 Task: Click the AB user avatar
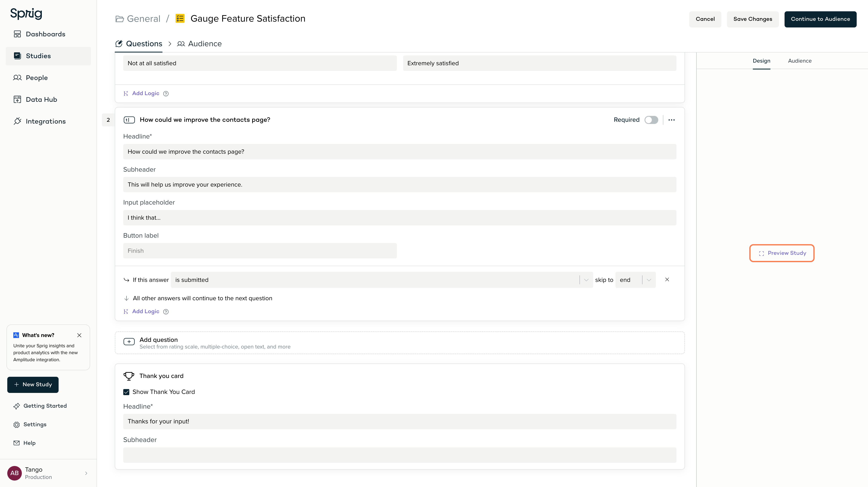(15, 473)
